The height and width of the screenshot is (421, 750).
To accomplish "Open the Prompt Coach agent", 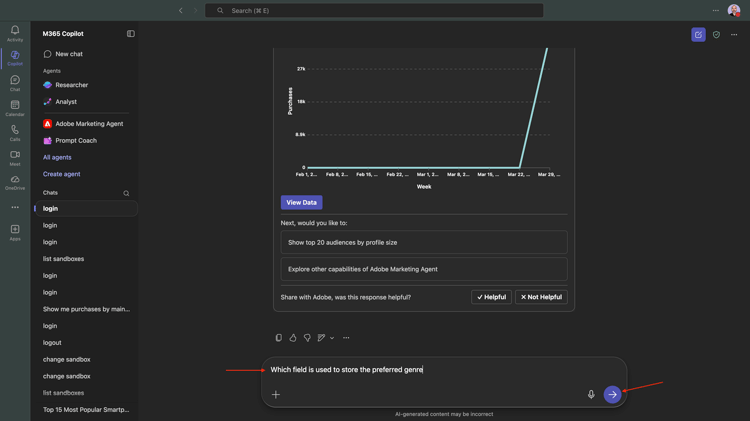I will pos(76,140).
